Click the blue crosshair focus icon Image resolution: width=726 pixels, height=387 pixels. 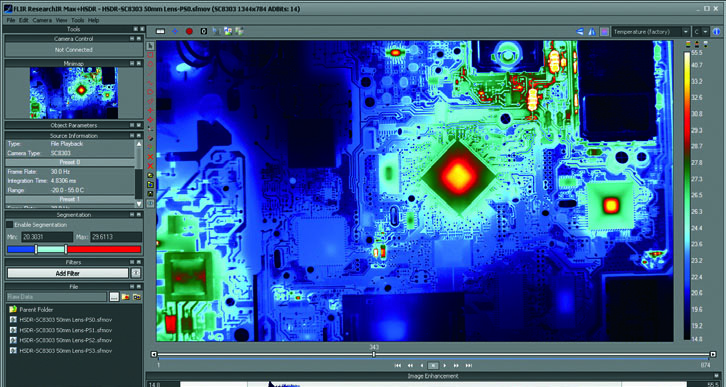pyautogui.click(x=175, y=31)
